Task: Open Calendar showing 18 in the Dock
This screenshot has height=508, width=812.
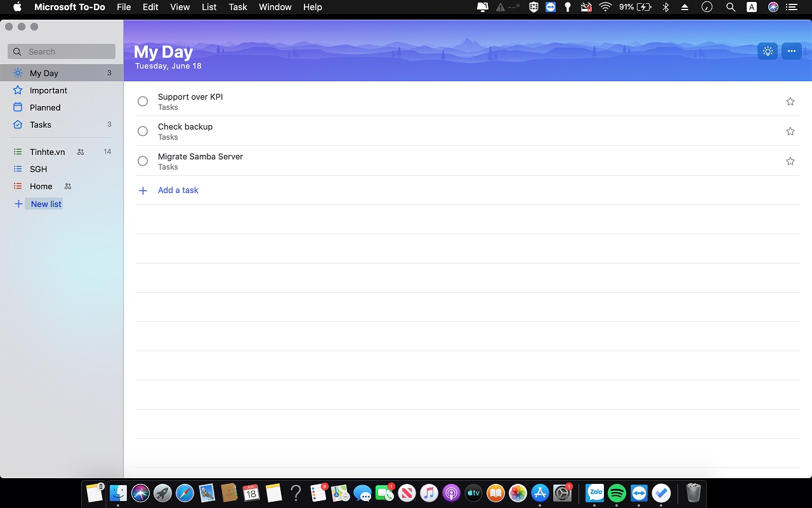Action: [x=251, y=493]
